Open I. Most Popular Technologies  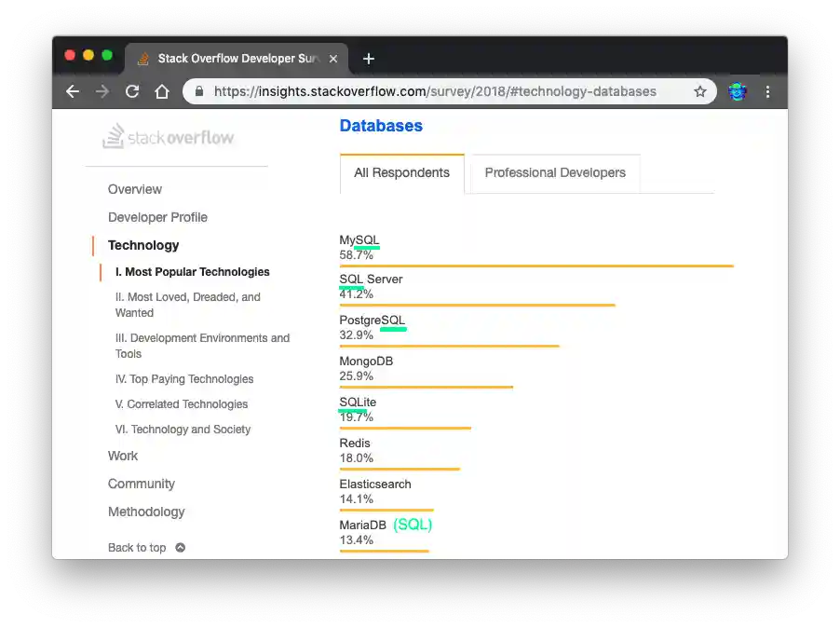point(193,272)
